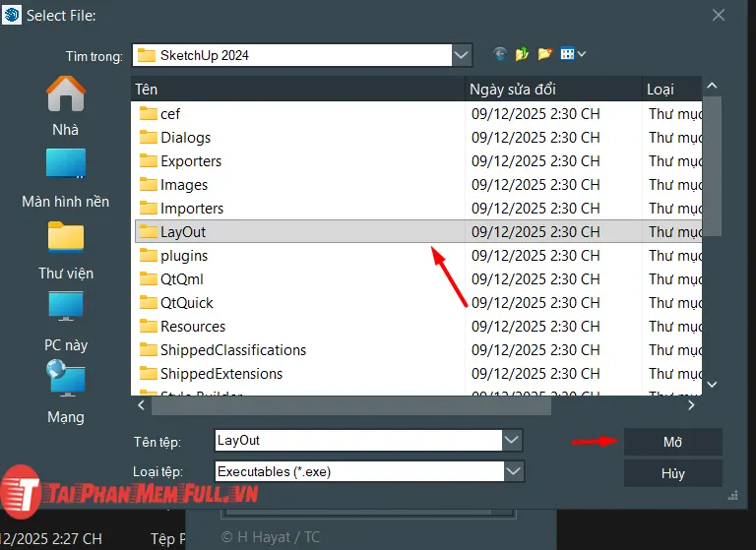Select the Images folder icon
This screenshot has width=756, height=550.
click(148, 185)
